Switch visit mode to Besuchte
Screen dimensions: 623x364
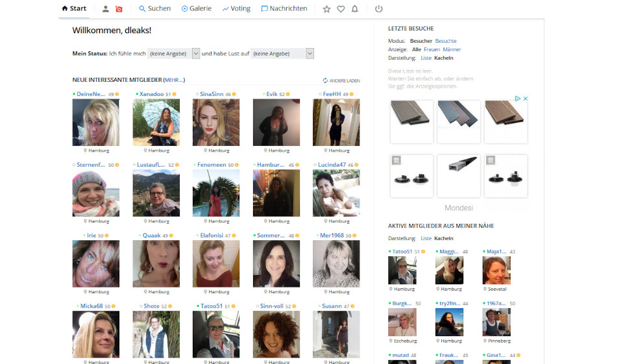click(x=445, y=41)
